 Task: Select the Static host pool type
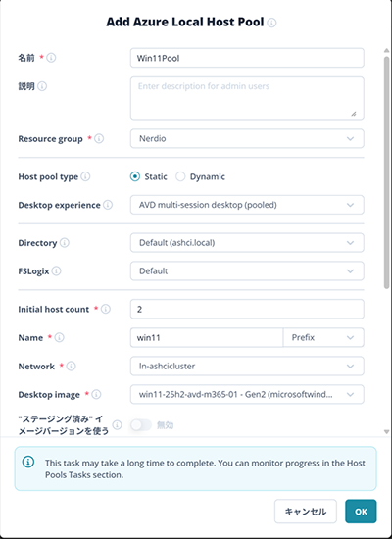pos(135,176)
